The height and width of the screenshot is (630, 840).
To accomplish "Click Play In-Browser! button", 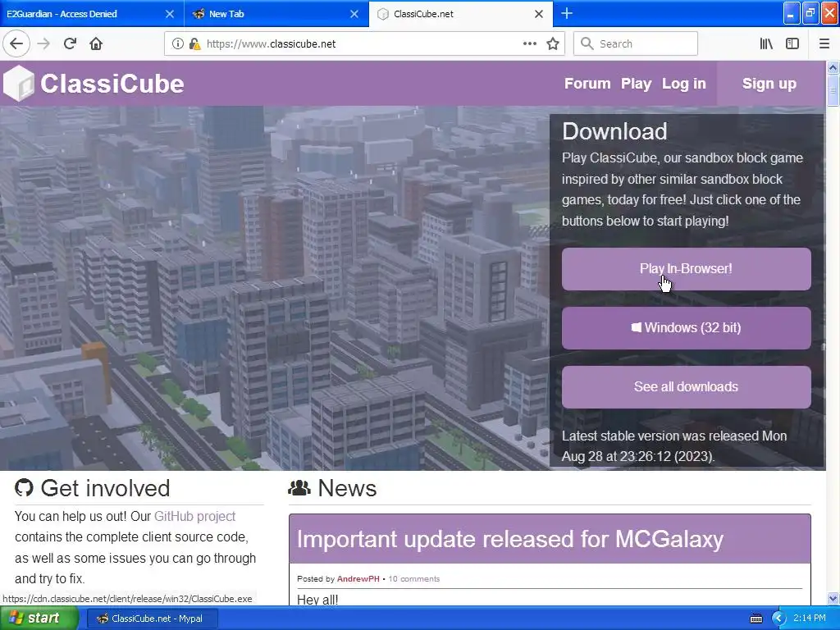I will click(687, 269).
